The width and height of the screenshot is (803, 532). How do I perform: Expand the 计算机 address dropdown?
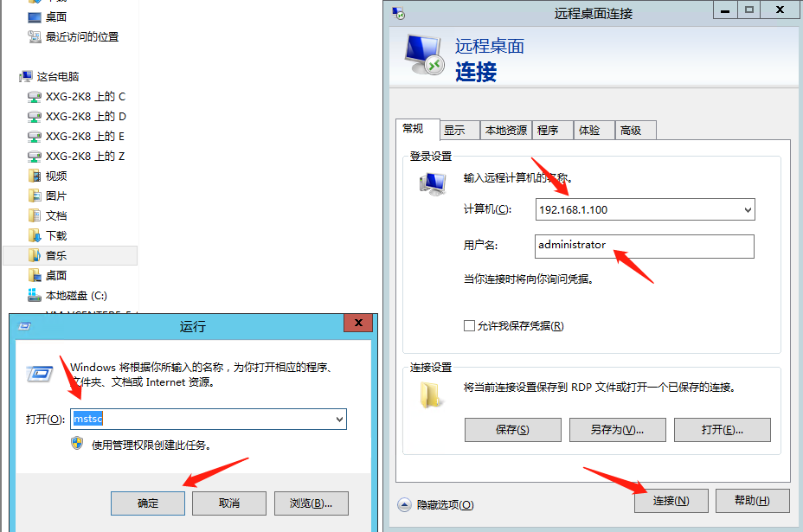(x=748, y=210)
